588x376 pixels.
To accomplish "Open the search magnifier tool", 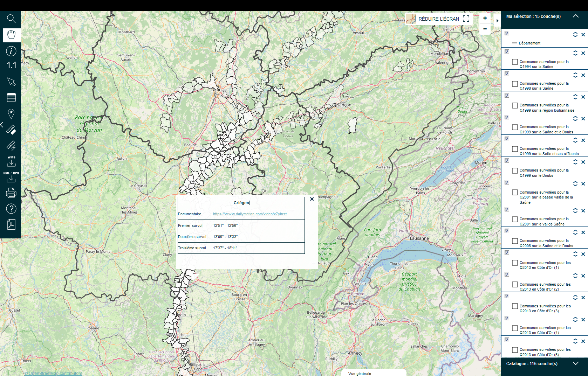I will coord(11,19).
